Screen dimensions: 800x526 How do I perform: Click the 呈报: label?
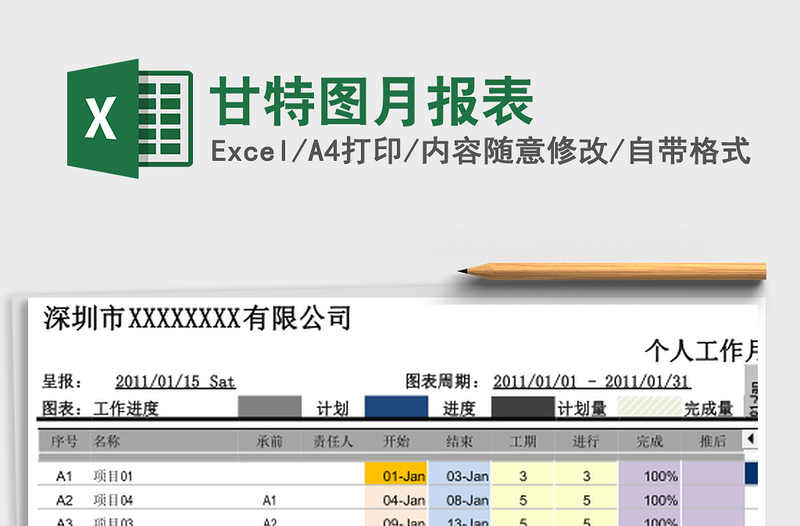62,382
